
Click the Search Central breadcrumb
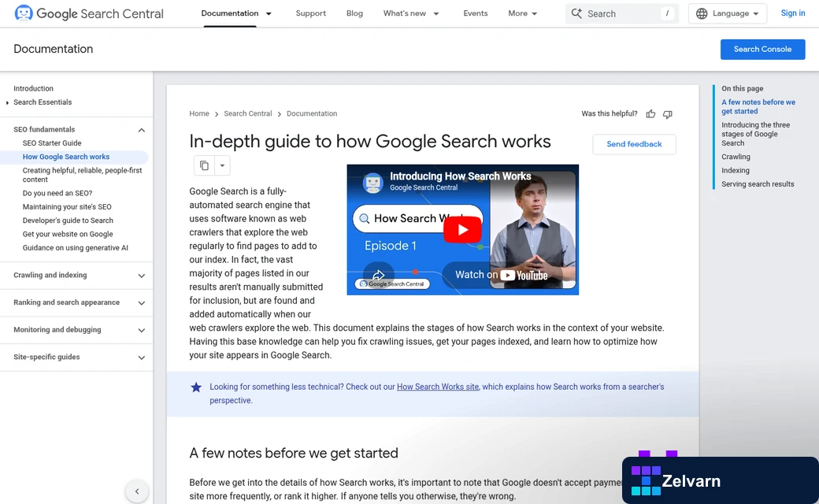pyautogui.click(x=248, y=113)
